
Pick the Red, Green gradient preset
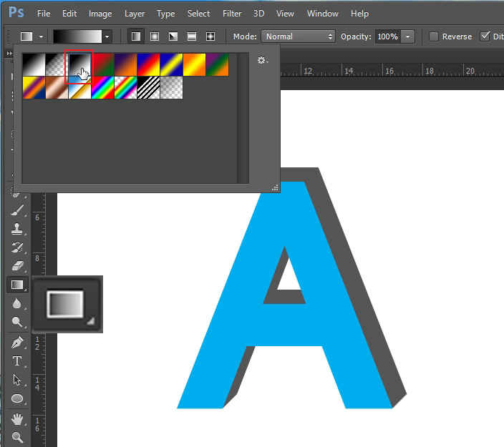pos(102,65)
